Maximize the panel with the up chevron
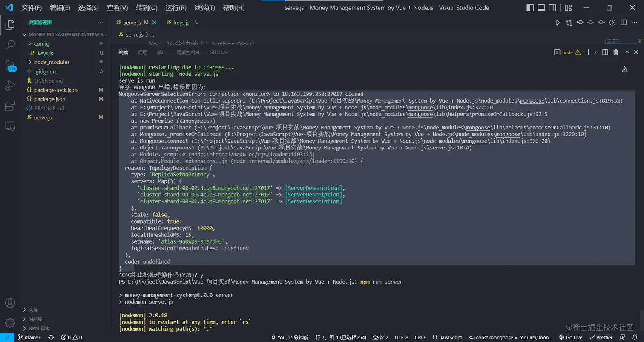This screenshot has height=342, width=644. click(x=627, y=52)
